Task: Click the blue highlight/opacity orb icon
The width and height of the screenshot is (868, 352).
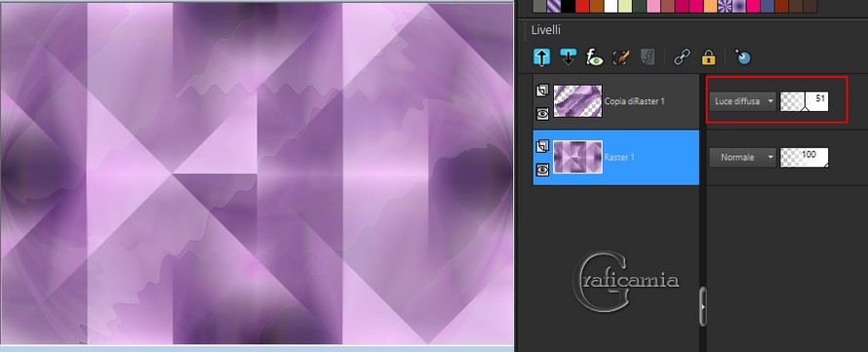Action: [743, 57]
